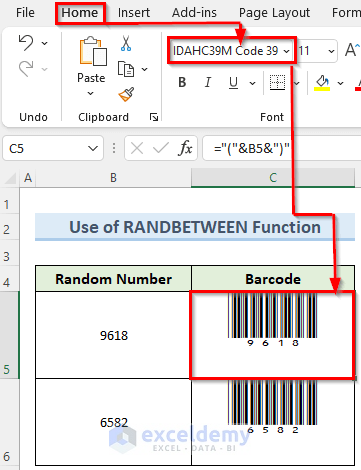Open the Copy options dropdown
The image size is (361, 470).
[144, 69]
